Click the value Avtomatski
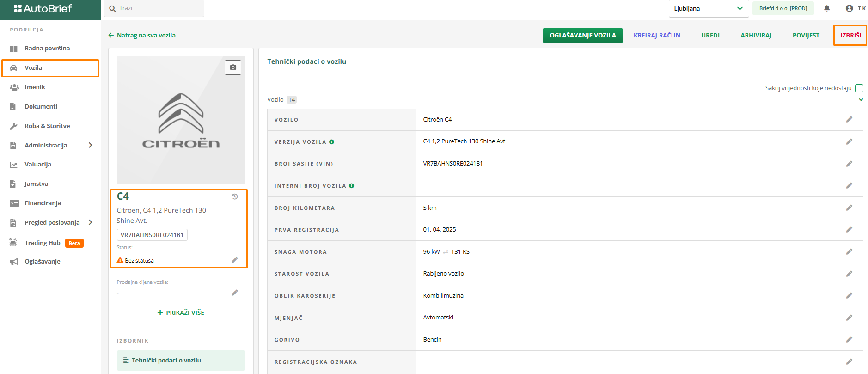The width and height of the screenshot is (868, 374). pyautogui.click(x=438, y=318)
